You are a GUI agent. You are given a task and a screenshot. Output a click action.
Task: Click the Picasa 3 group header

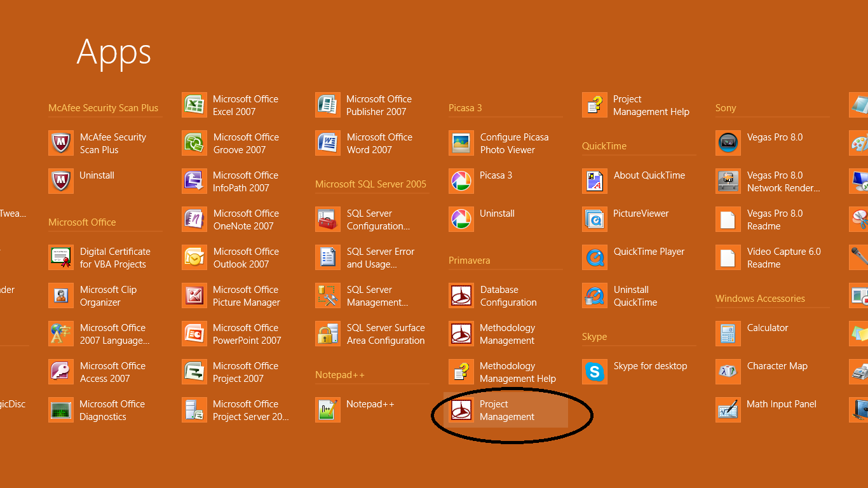[x=465, y=108]
